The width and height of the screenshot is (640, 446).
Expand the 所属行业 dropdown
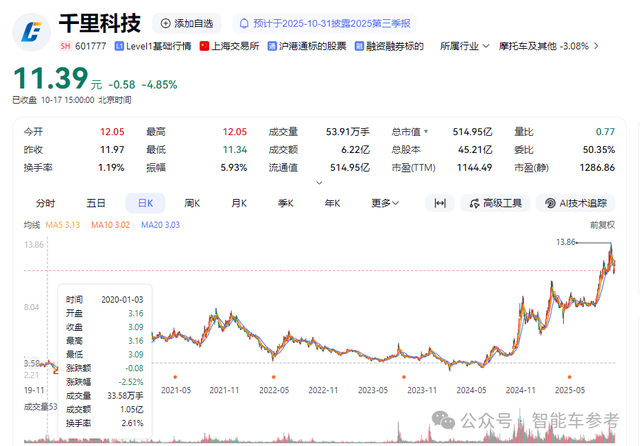pos(465,46)
